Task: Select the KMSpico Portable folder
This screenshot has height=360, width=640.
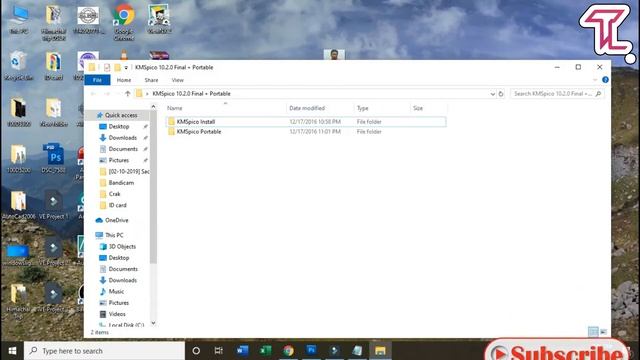Action: 306,132
